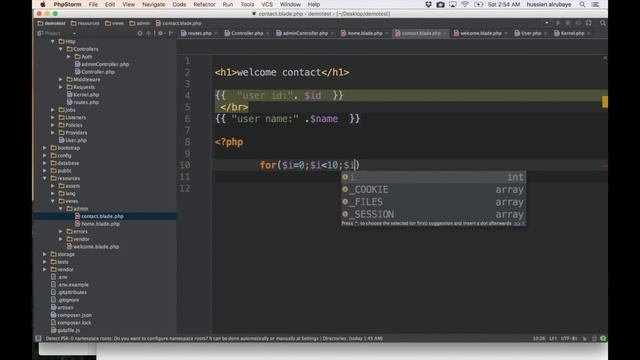Select home.blade.php in project tree
Image resolution: width=640 pixels, height=360 pixels.
[97, 224]
